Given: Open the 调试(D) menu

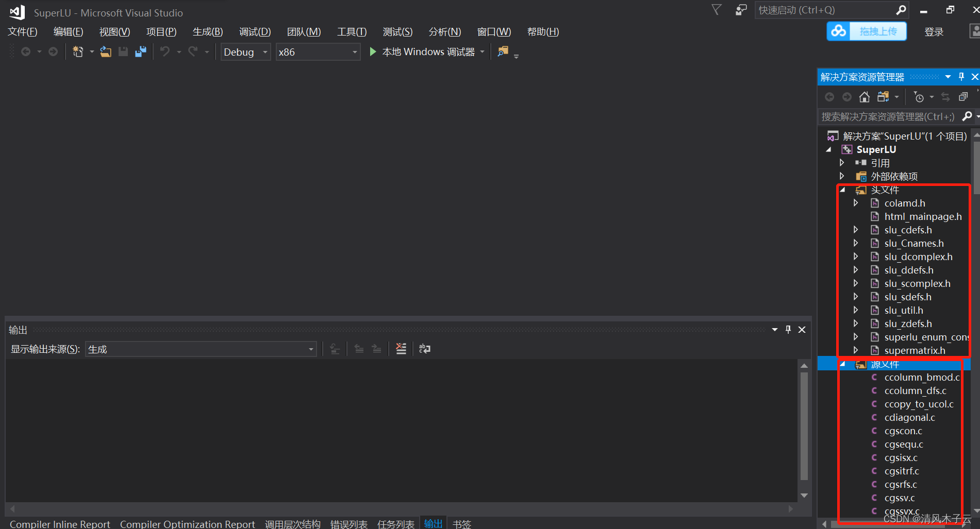Looking at the screenshot, I should (255, 32).
